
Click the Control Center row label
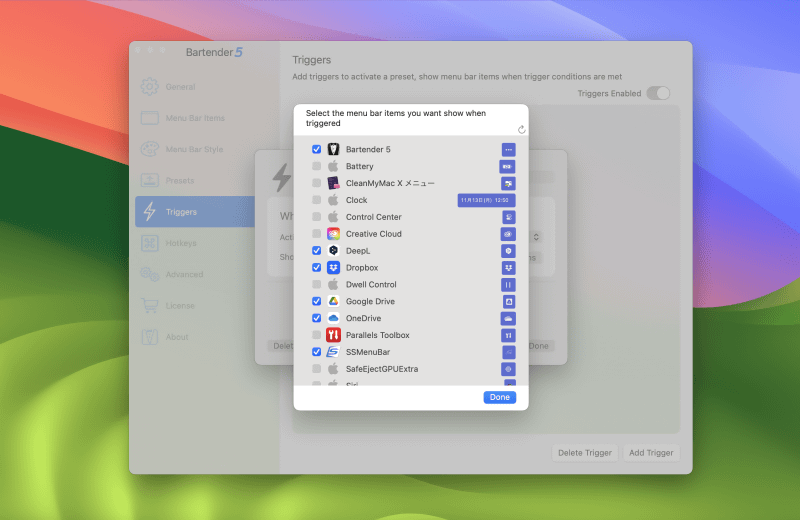click(x=373, y=217)
